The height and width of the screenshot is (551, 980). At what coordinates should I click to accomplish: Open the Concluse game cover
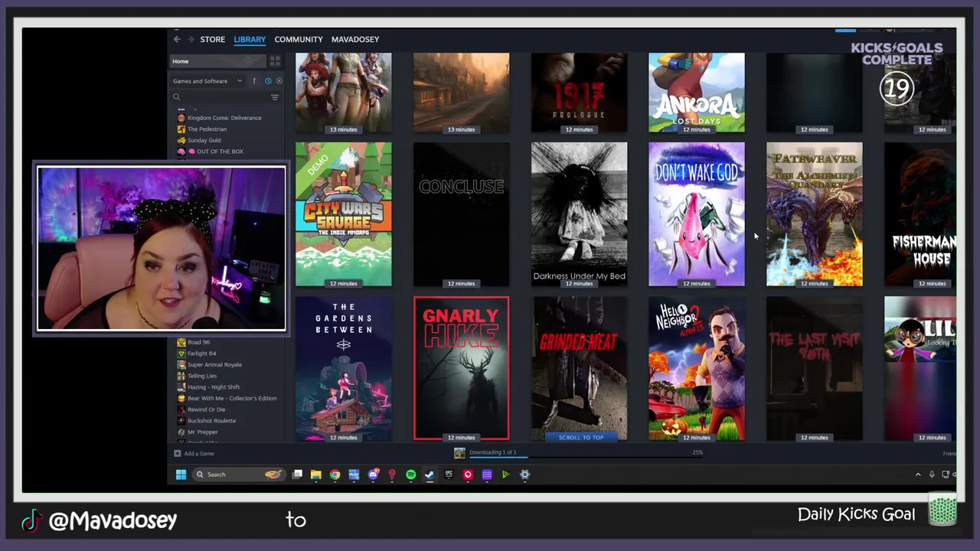[461, 214]
